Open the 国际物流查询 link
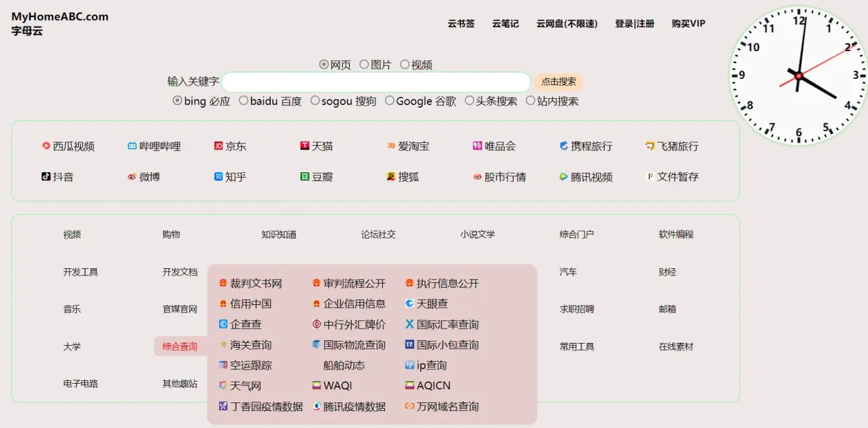Screen dimensions: 868x428 pyautogui.click(x=355, y=345)
